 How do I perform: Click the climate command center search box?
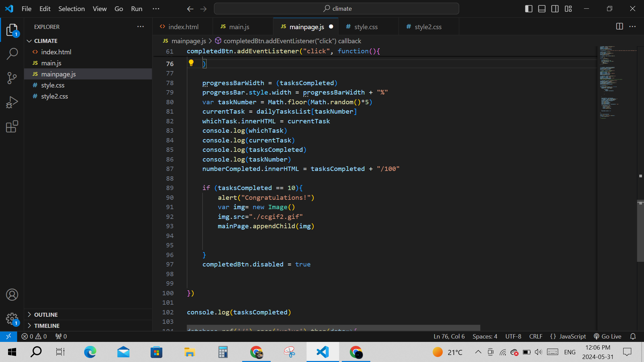336,9
